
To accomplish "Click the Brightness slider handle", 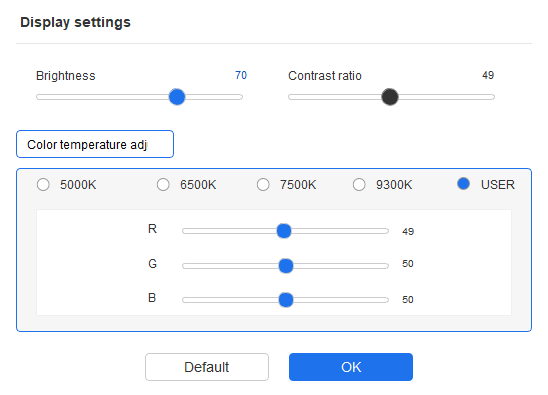I will pos(177,97).
